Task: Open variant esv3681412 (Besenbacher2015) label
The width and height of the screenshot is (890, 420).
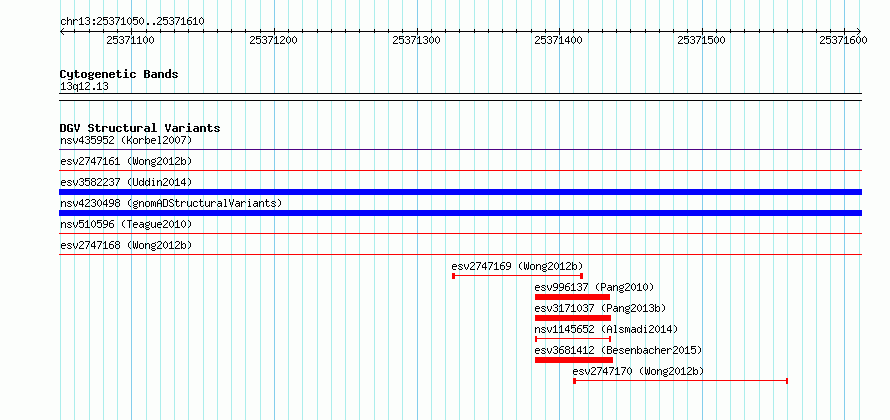Action: pos(618,350)
